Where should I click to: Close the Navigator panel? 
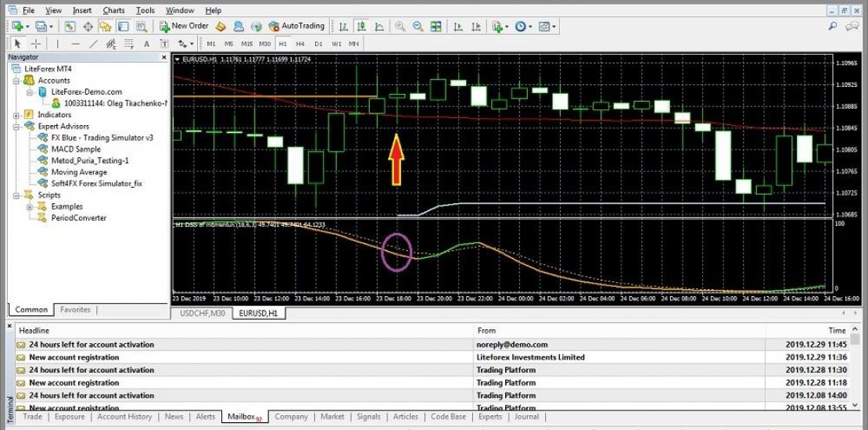click(163, 57)
